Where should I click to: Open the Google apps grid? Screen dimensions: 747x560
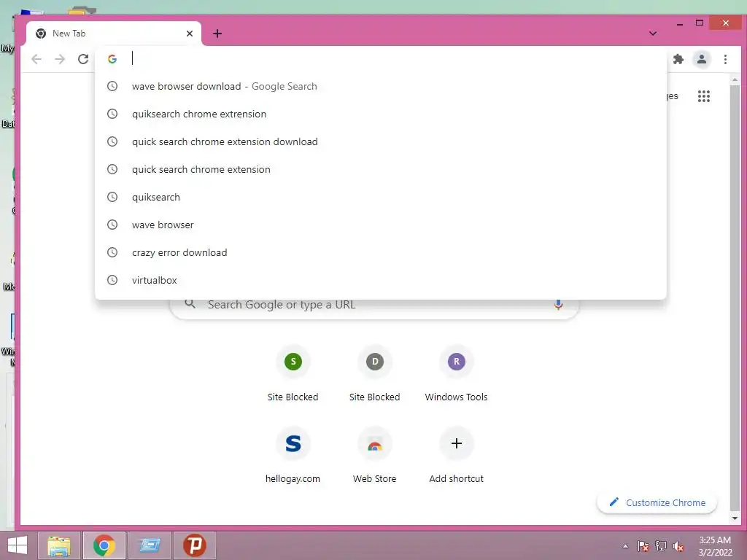(x=704, y=96)
